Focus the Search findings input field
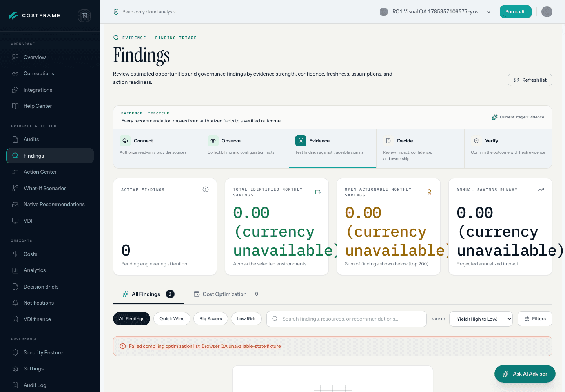The width and height of the screenshot is (565, 392). (x=346, y=319)
